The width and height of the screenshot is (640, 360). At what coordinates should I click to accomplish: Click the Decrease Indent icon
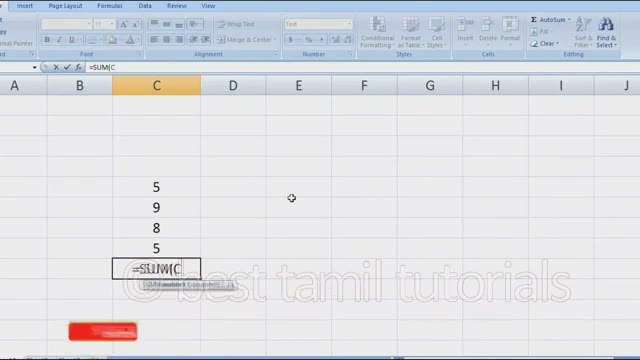[x=193, y=40]
